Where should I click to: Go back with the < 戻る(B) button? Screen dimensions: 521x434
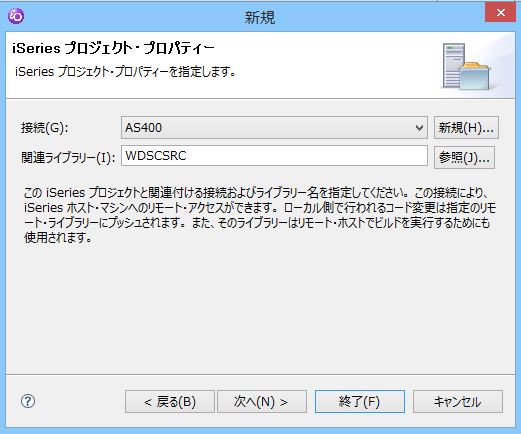click(170, 402)
